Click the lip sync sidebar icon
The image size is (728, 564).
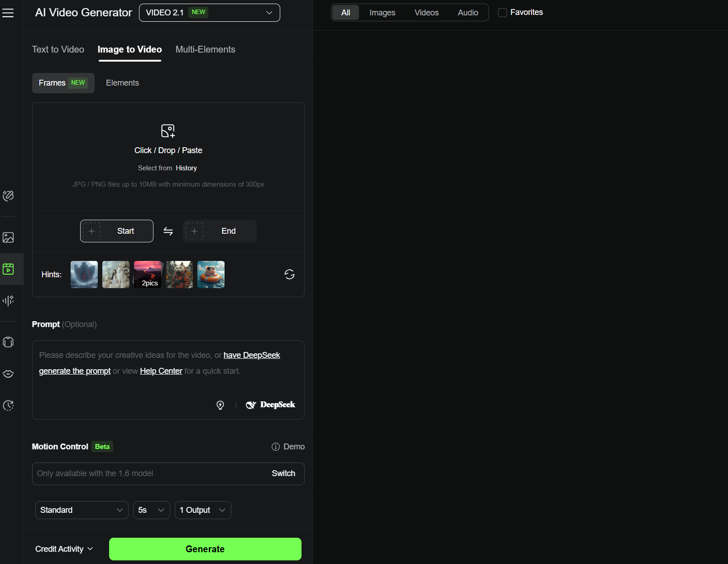(8, 374)
